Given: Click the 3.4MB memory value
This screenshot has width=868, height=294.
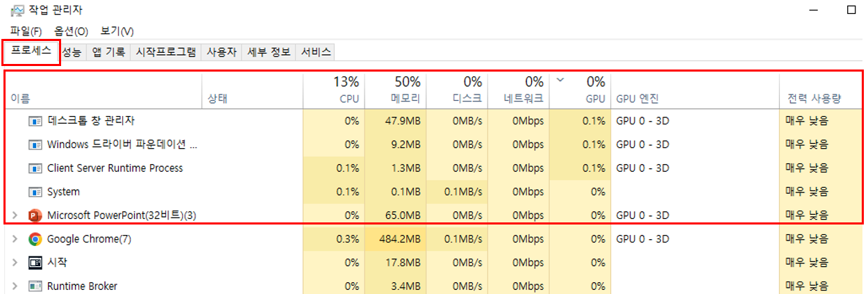Looking at the screenshot, I should [406, 286].
